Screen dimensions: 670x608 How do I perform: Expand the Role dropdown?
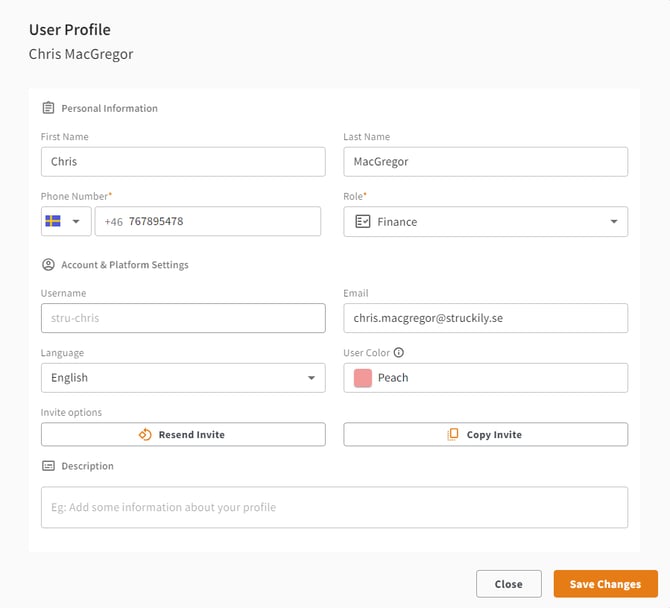[613, 222]
